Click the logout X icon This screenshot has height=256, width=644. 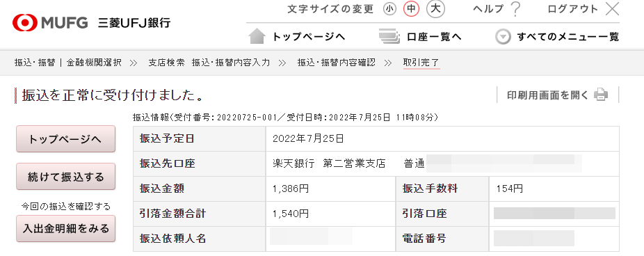[x=613, y=9]
